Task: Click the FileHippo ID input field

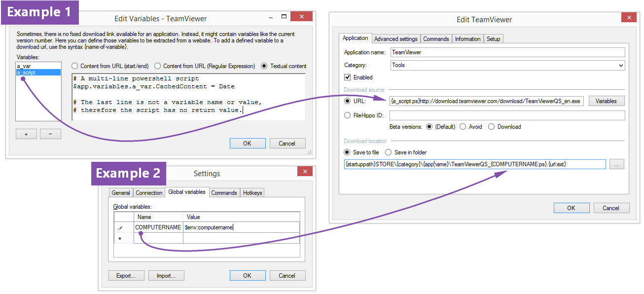Action: (x=507, y=115)
